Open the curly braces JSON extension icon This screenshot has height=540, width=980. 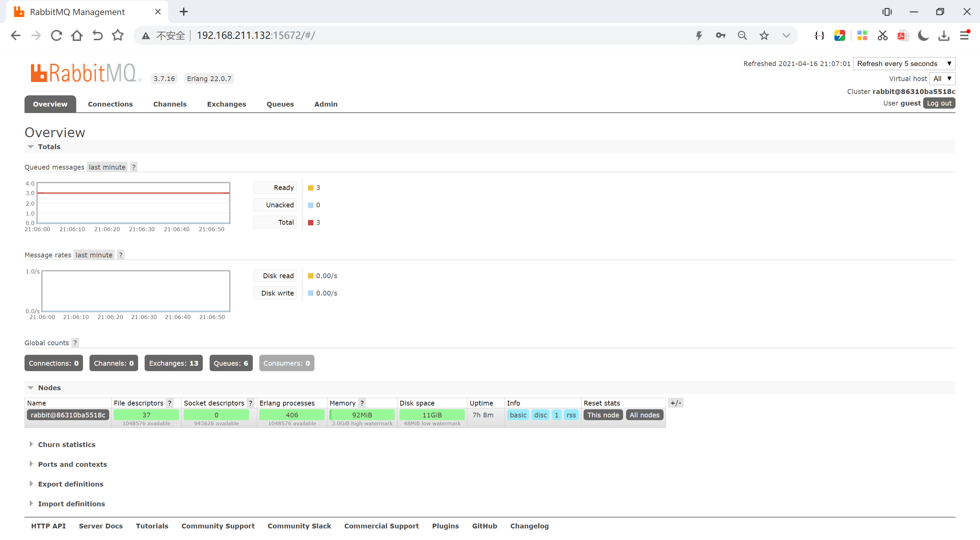coord(819,35)
